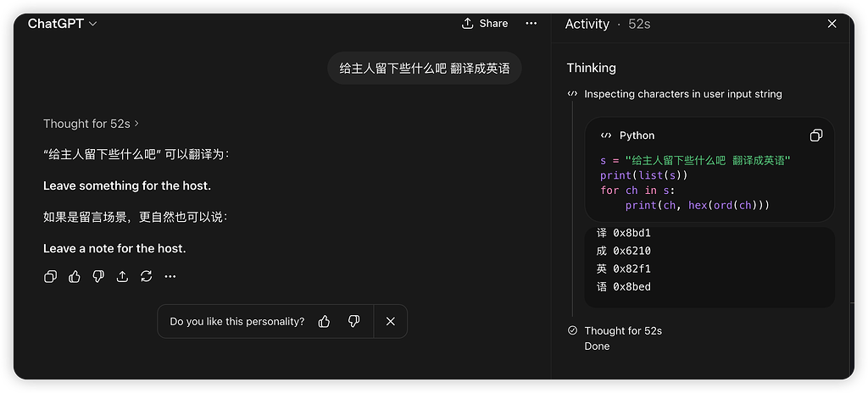Click the output line '语 0x8bed'
Screen dimensions: 868x393
[623, 287]
